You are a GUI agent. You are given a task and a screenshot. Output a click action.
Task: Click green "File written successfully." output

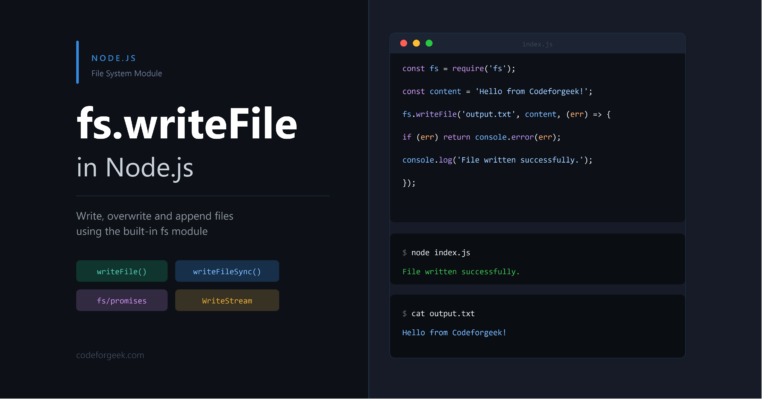tap(461, 272)
